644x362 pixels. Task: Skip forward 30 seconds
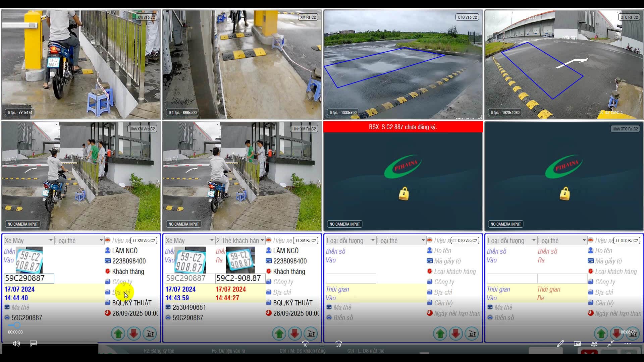point(338,344)
